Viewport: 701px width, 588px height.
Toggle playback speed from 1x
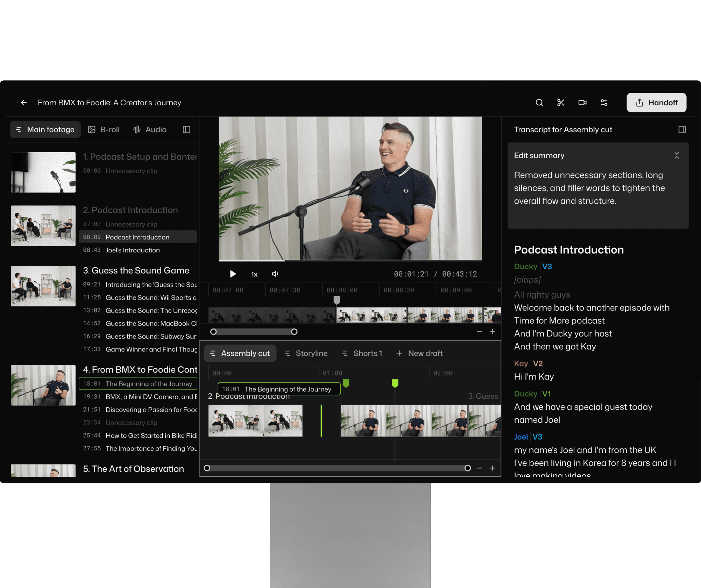(254, 274)
